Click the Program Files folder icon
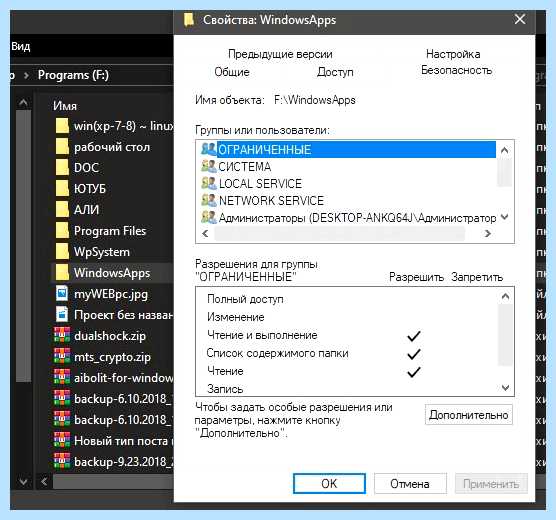This screenshot has height=520, width=556. (x=62, y=231)
